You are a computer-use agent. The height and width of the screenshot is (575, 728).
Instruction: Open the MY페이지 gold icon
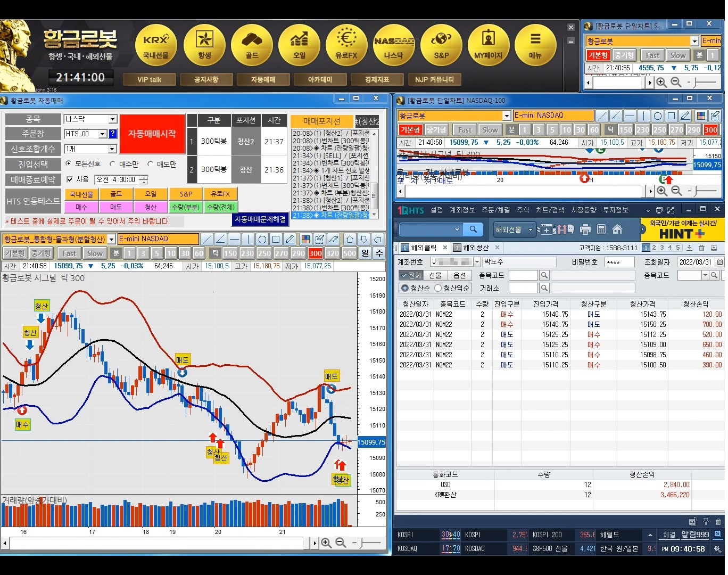pyautogui.click(x=489, y=45)
